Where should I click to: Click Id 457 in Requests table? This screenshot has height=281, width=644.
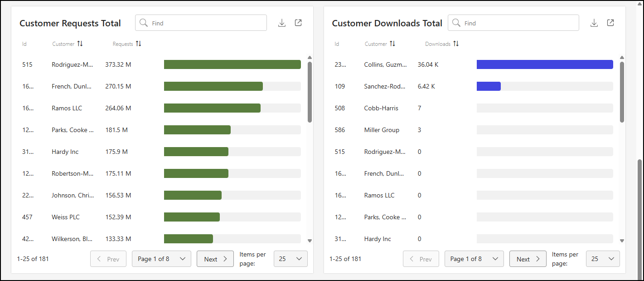pos(27,217)
